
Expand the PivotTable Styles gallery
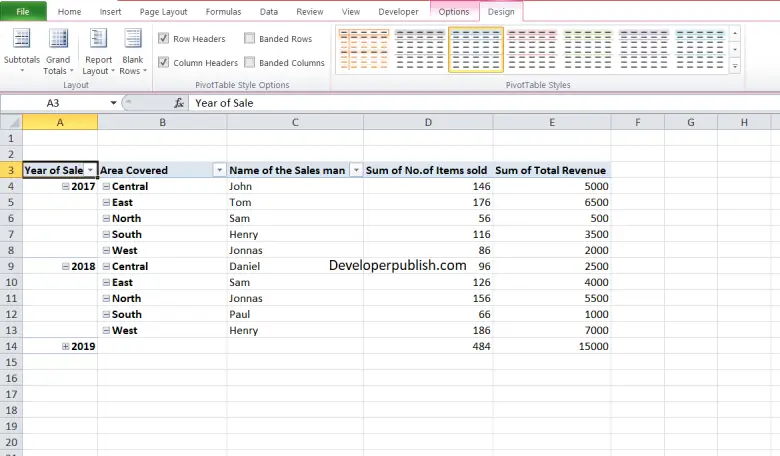pos(735,66)
